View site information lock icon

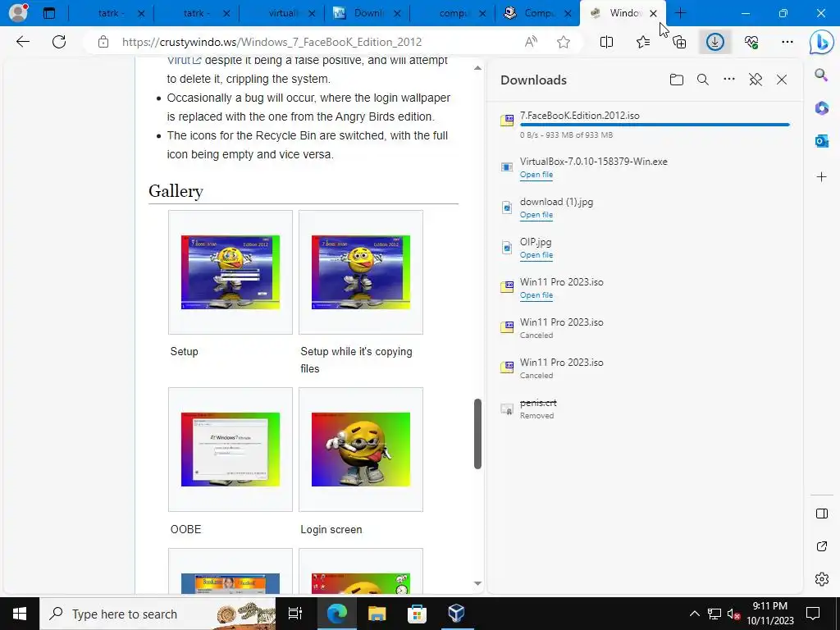[x=103, y=42]
